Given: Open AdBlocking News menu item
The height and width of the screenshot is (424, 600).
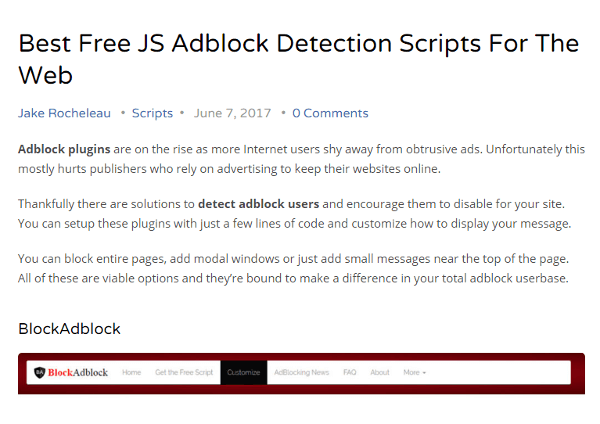Looking at the screenshot, I should pyautogui.click(x=302, y=372).
